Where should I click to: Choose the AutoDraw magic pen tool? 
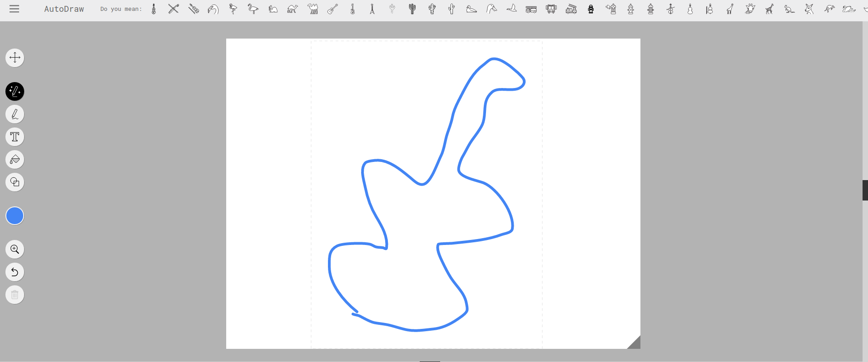coord(15,92)
